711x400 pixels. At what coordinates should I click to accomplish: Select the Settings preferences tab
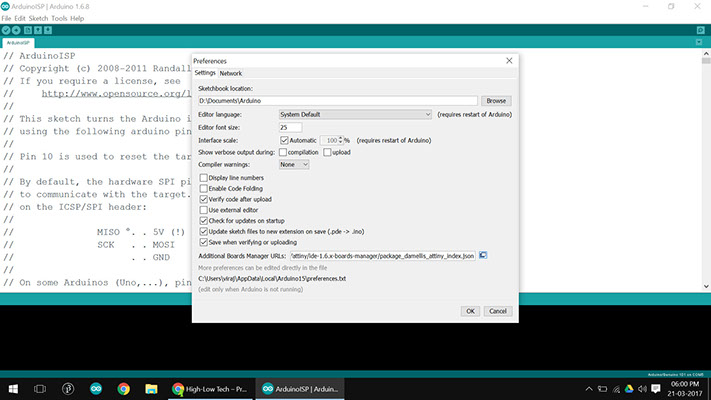[205, 73]
